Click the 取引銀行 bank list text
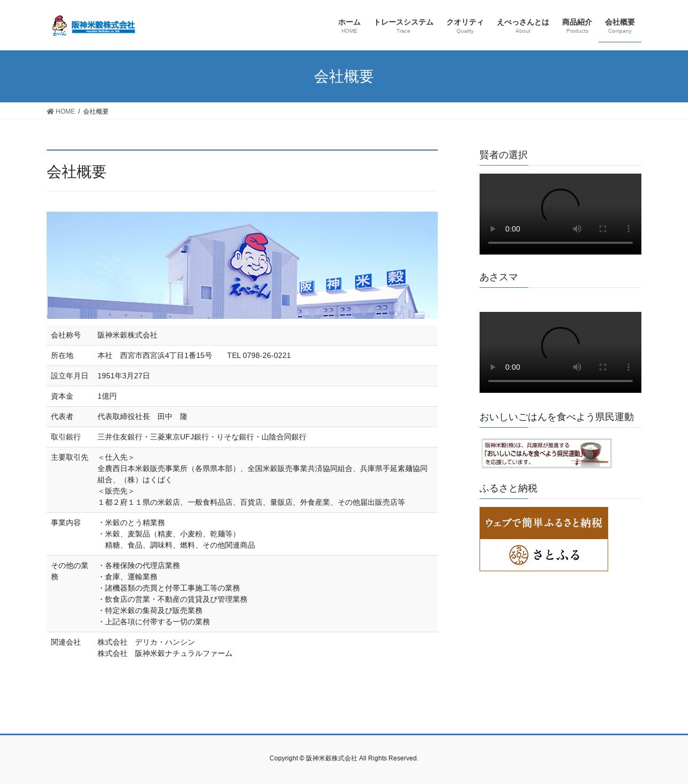 tap(202, 437)
